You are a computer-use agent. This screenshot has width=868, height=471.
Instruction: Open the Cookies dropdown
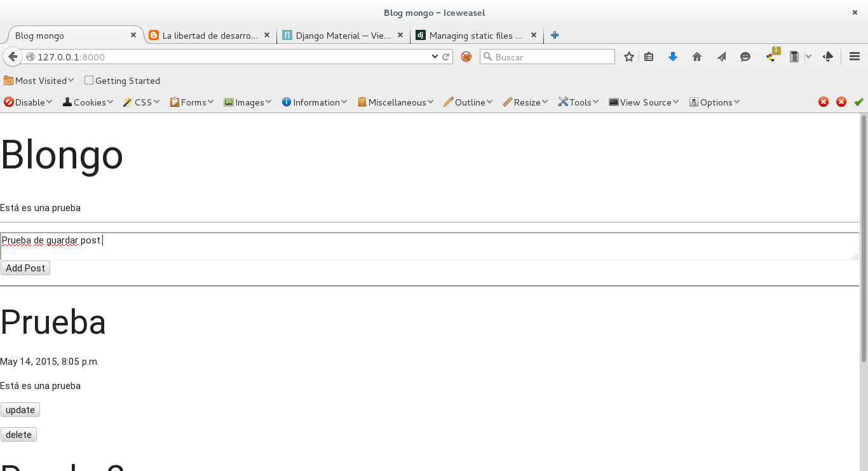pos(88,102)
